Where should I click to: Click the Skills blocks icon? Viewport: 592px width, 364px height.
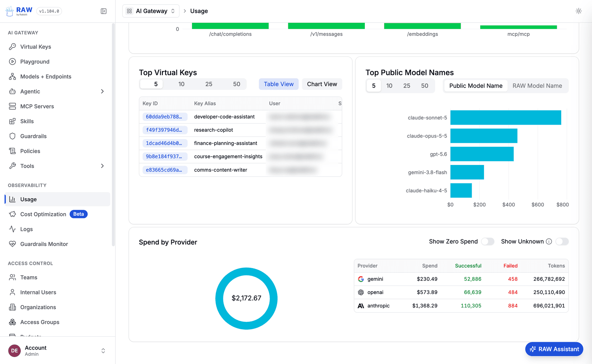[13, 121]
